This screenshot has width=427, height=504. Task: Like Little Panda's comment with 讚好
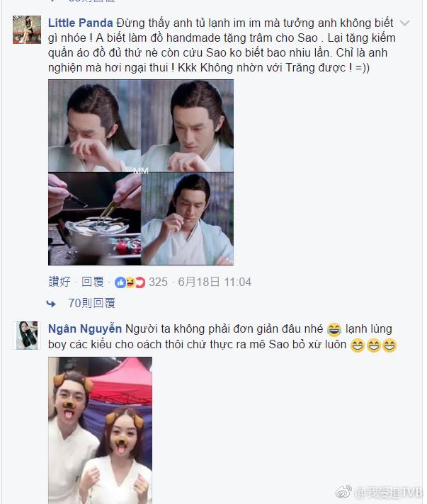59,282
